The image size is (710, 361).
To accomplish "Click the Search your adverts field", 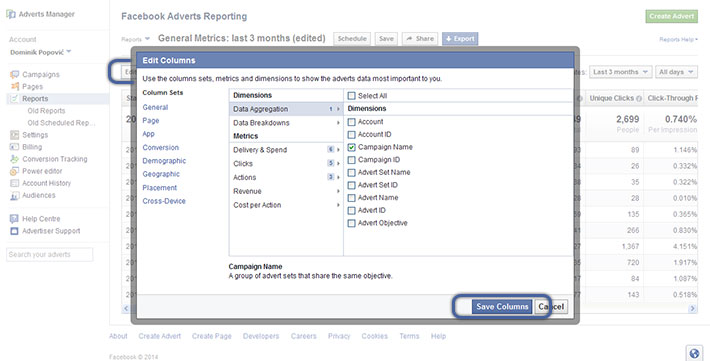I will tap(50, 255).
